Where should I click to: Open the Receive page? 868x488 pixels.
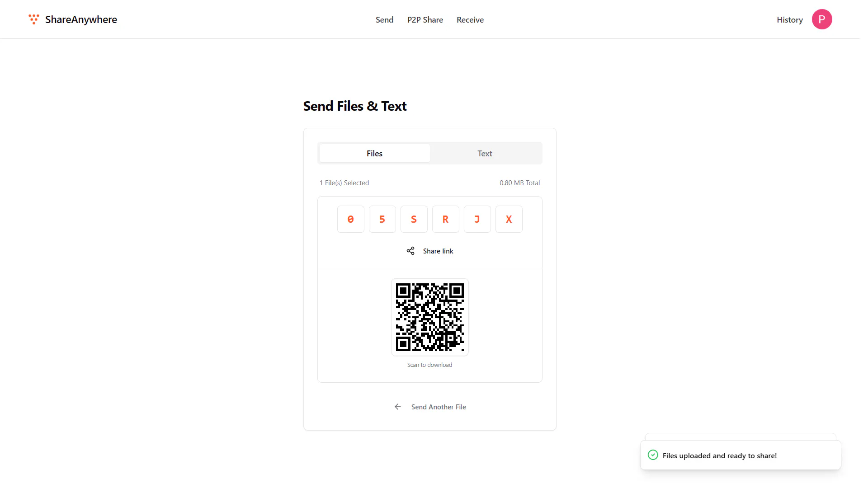click(x=470, y=20)
